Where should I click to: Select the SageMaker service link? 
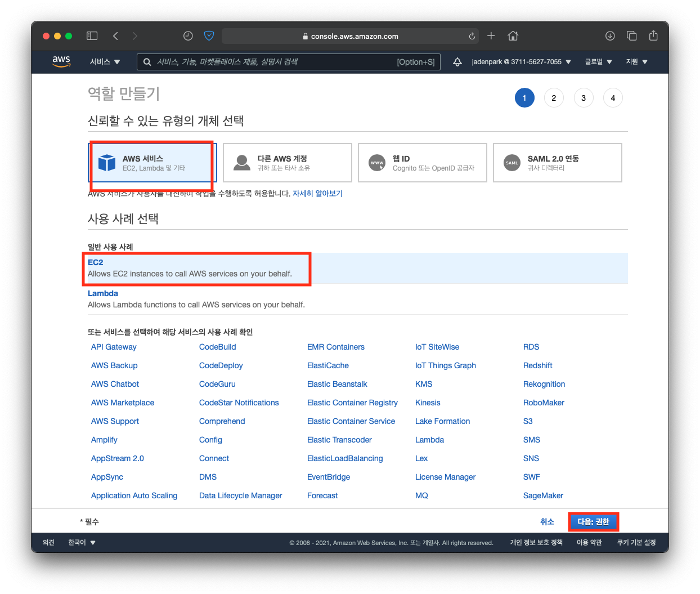543,495
